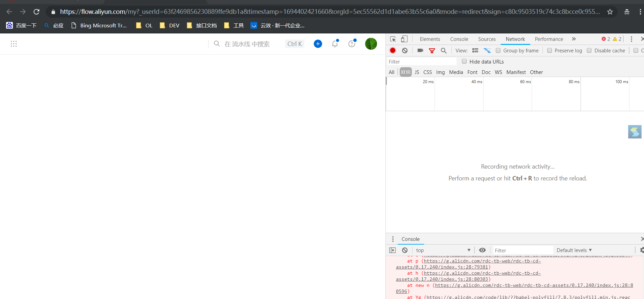Open the incognito profile icon
644x299 pixels.
click(627, 12)
